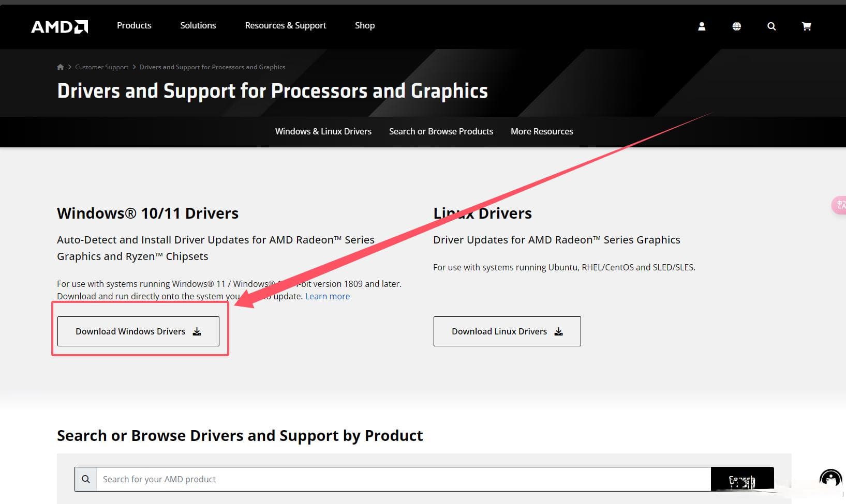Image resolution: width=846 pixels, height=504 pixels.
Task: Open the Shop menu
Action: pyautogui.click(x=365, y=25)
